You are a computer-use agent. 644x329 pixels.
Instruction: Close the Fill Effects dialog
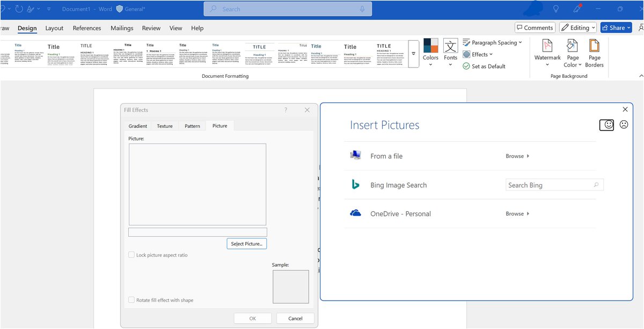point(307,110)
